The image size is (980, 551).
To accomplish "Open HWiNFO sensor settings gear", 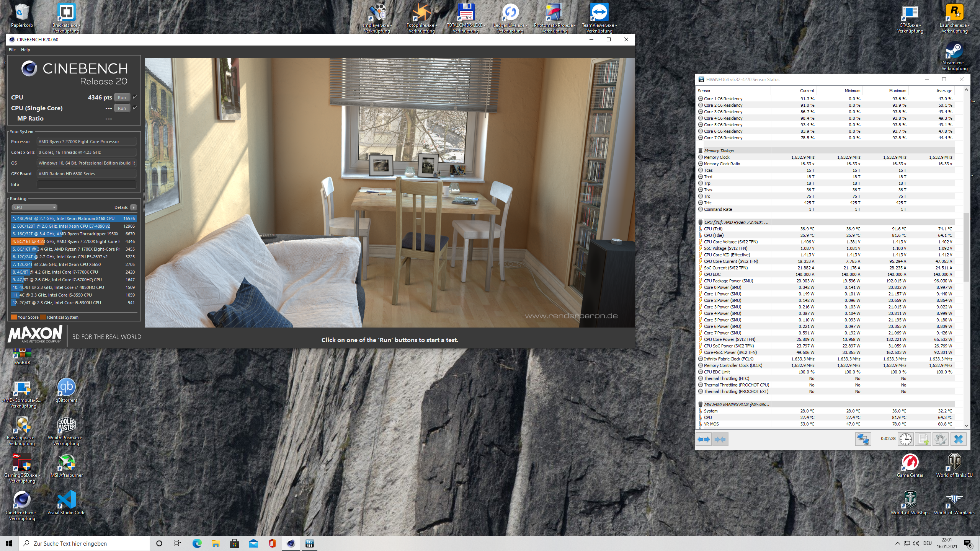I will [941, 439].
